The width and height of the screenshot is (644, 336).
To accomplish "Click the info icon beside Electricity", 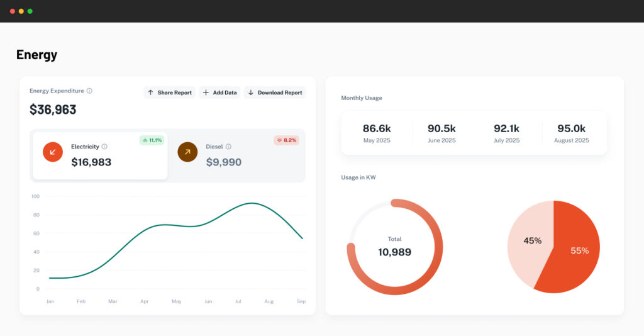I will pyautogui.click(x=104, y=147).
